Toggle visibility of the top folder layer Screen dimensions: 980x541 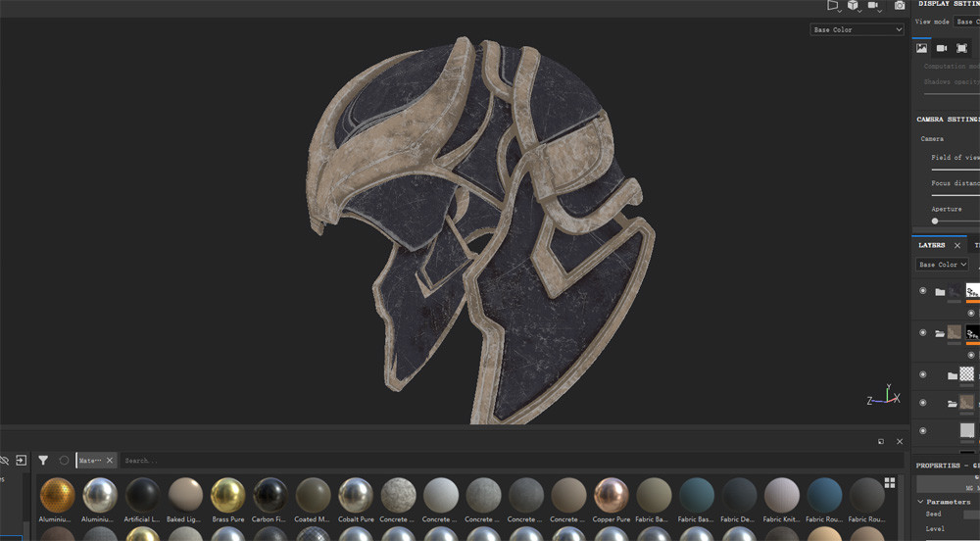point(922,291)
